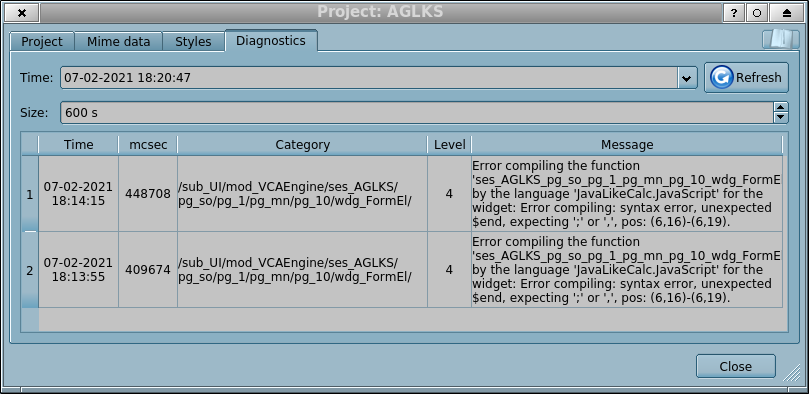Viewport: 809px width, 394px height.
Task: Switch to the Mime data tab
Action: click(119, 42)
